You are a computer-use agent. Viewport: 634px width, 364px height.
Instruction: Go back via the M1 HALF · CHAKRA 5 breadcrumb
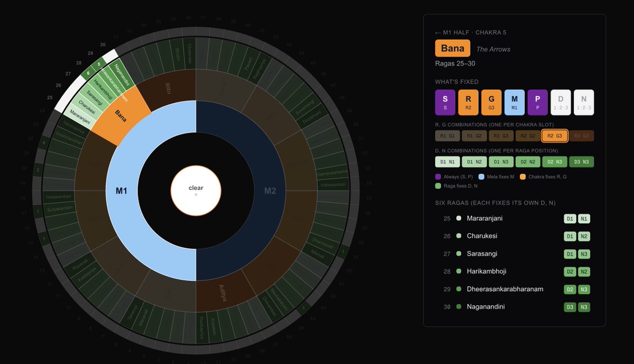point(470,32)
